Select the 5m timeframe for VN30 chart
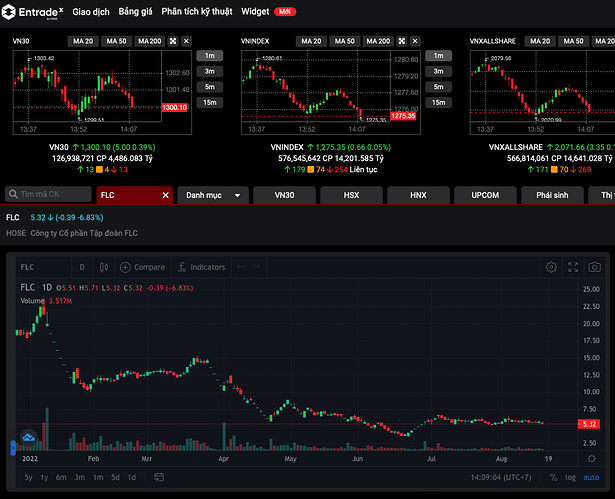Screen dimensions: 615x499 click(x=210, y=87)
